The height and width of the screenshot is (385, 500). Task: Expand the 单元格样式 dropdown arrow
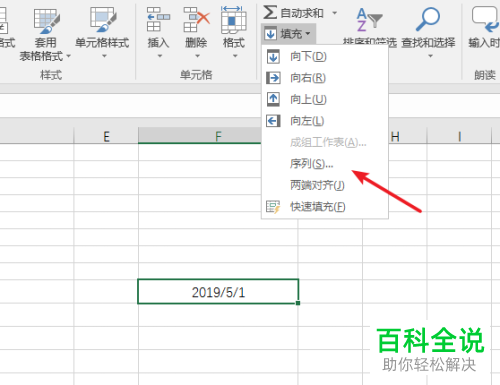tap(104, 56)
